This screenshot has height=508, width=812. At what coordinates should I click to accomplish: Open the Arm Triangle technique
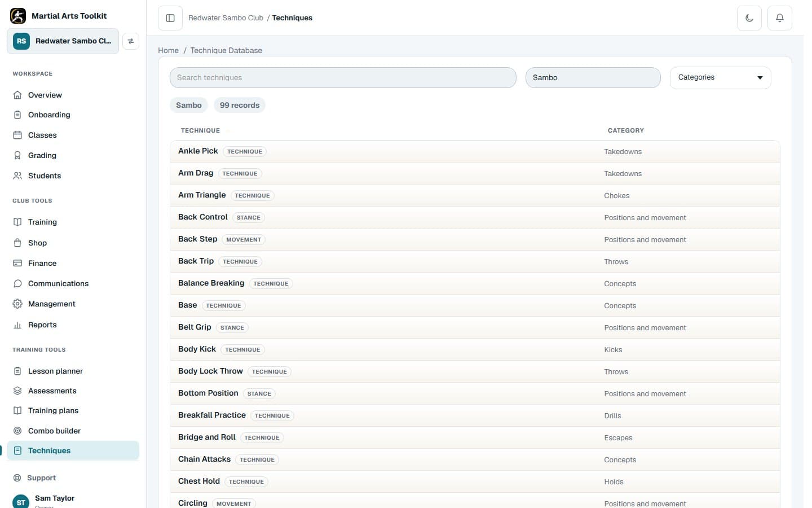475,195
